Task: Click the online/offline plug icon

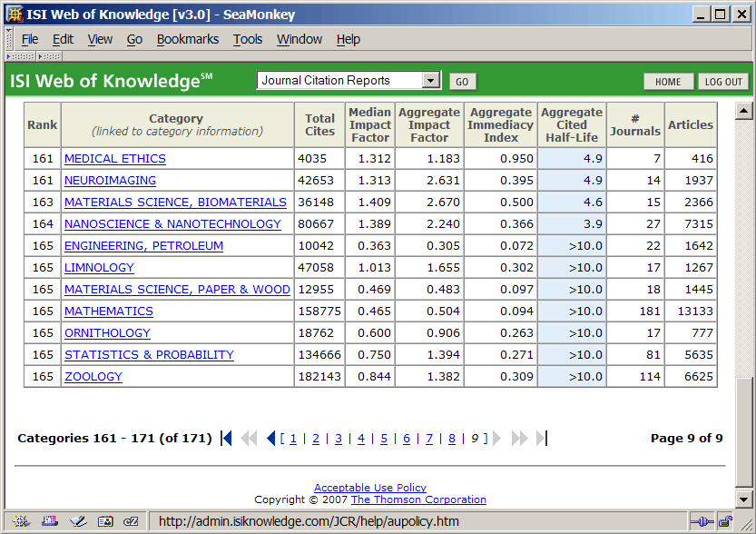Action: pos(702,521)
